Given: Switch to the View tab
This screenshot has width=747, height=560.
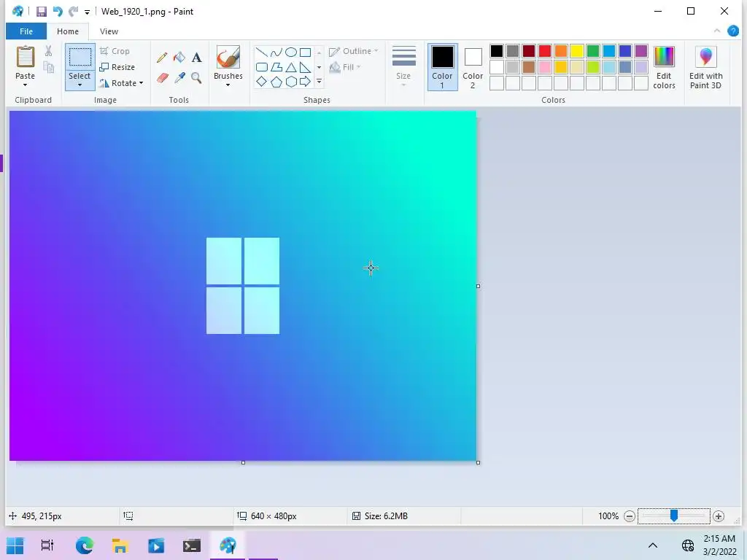Looking at the screenshot, I should (x=109, y=31).
